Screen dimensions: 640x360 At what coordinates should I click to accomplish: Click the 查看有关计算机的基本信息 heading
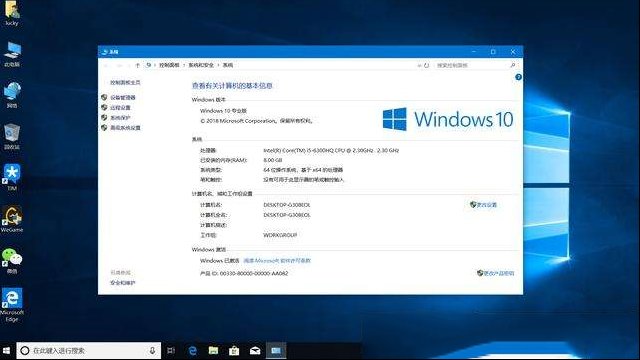click(232, 86)
